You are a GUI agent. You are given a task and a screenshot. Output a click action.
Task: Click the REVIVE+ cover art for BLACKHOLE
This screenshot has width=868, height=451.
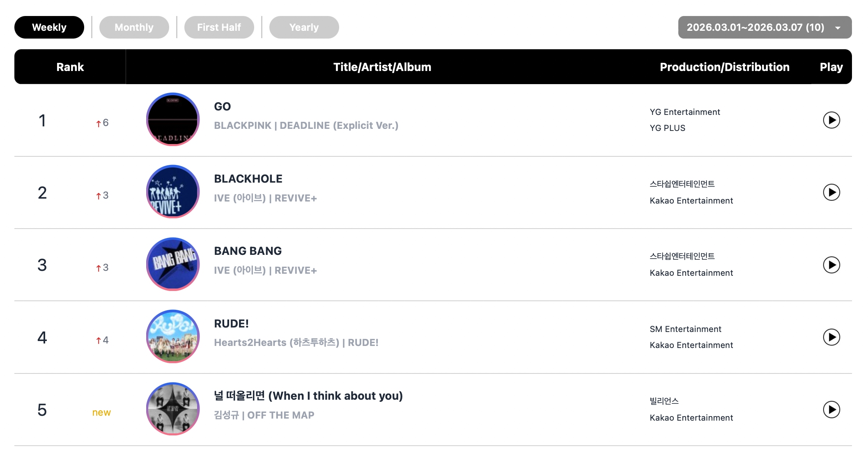coord(173,192)
